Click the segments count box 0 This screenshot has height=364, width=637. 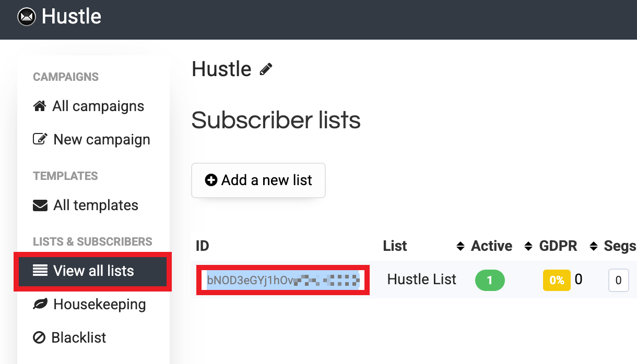[619, 281]
